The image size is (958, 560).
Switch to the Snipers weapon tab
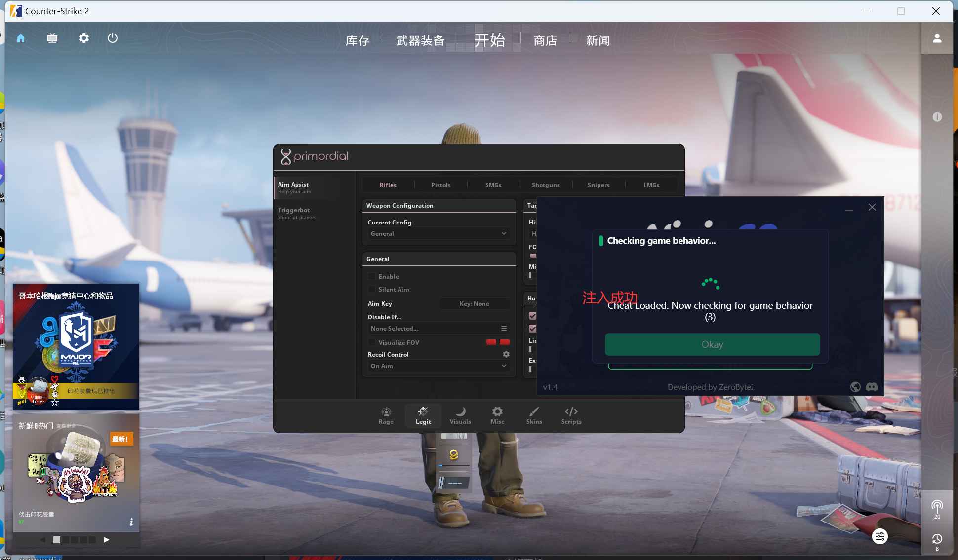pyautogui.click(x=598, y=184)
